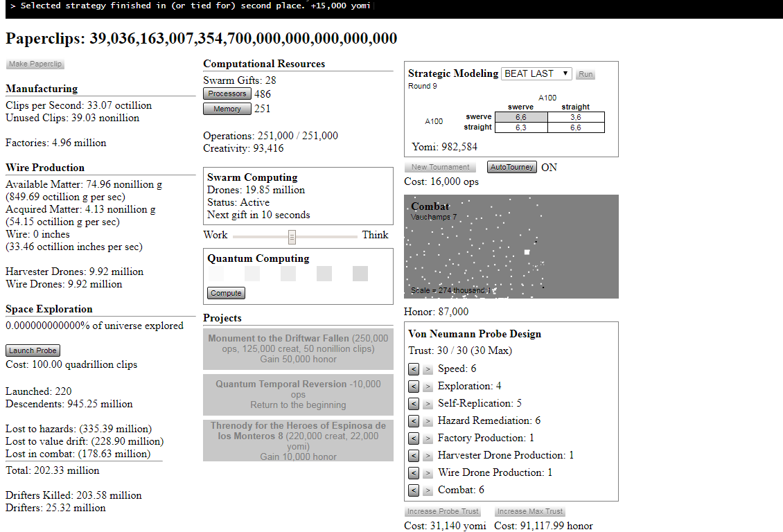Click the Creativity: 93,416 value

(243, 148)
